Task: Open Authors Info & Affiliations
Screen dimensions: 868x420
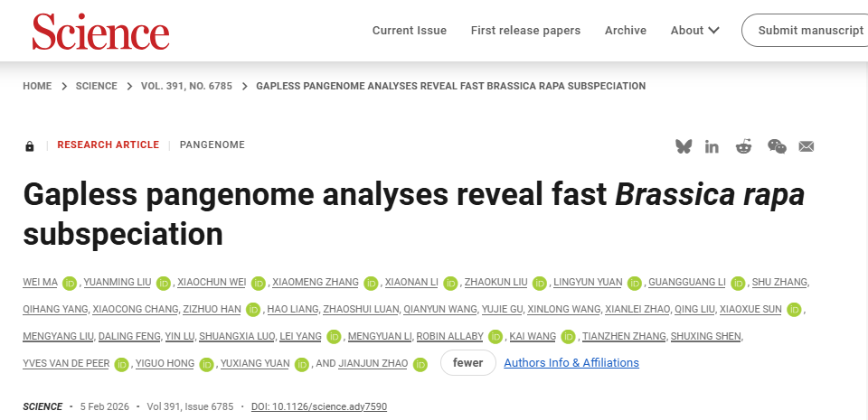Action: [571, 363]
